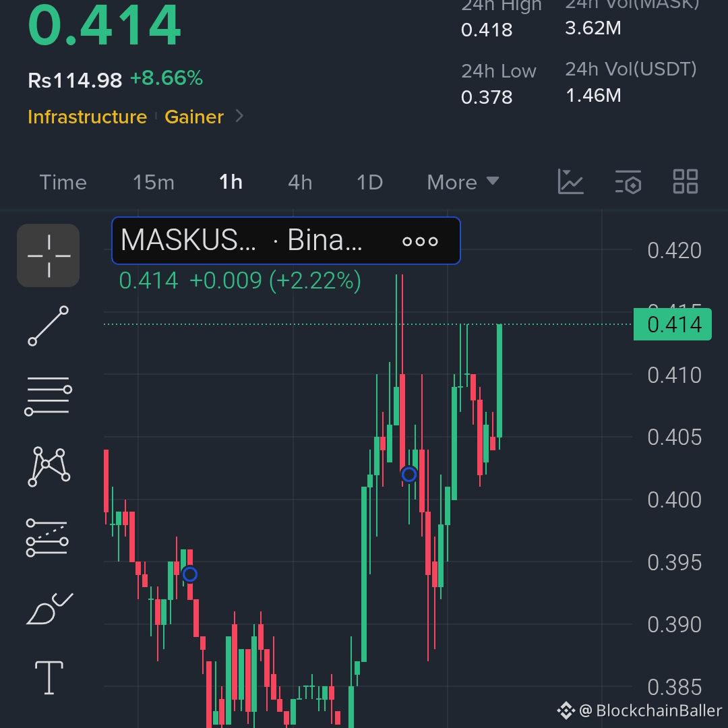Click the 24h High value 0.418
The height and width of the screenshot is (728, 728).
click(x=487, y=30)
